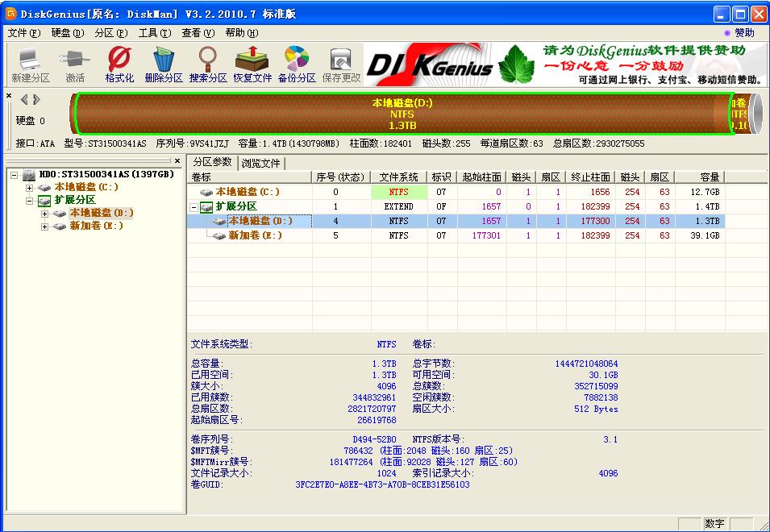Image resolution: width=770 pixels, height=532 pixels.
Task: Click the drive icon in C: table row
Action: (x=206, y=192)
